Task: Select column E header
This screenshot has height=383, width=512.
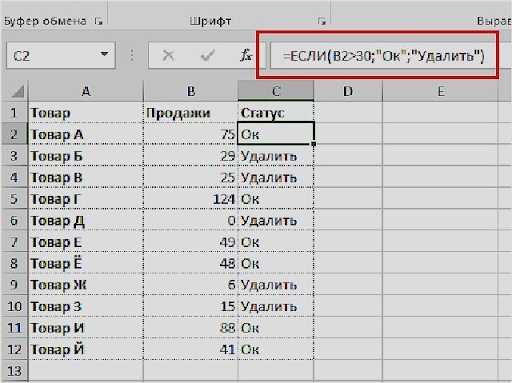Action: (x=441, y=91)
